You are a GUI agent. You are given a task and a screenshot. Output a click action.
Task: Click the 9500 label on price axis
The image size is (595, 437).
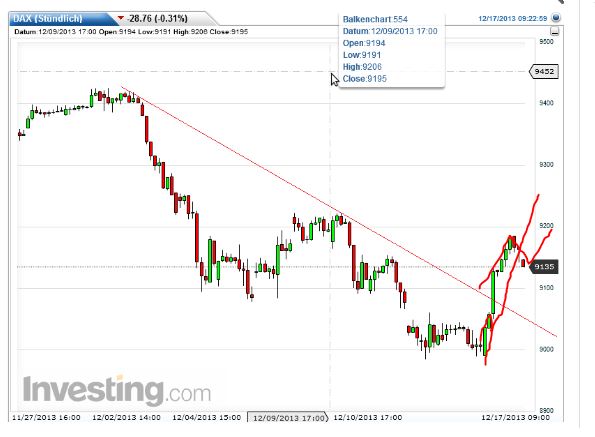coord(546,41)
